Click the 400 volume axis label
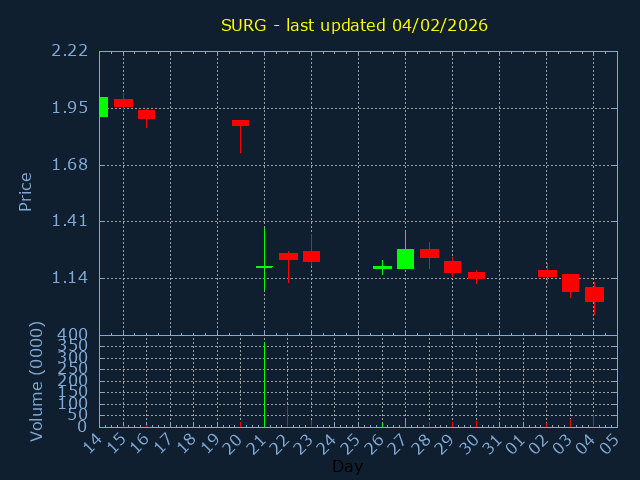This screenshot has width=640, height=480. pyautogui.click(x=72, y=335)
